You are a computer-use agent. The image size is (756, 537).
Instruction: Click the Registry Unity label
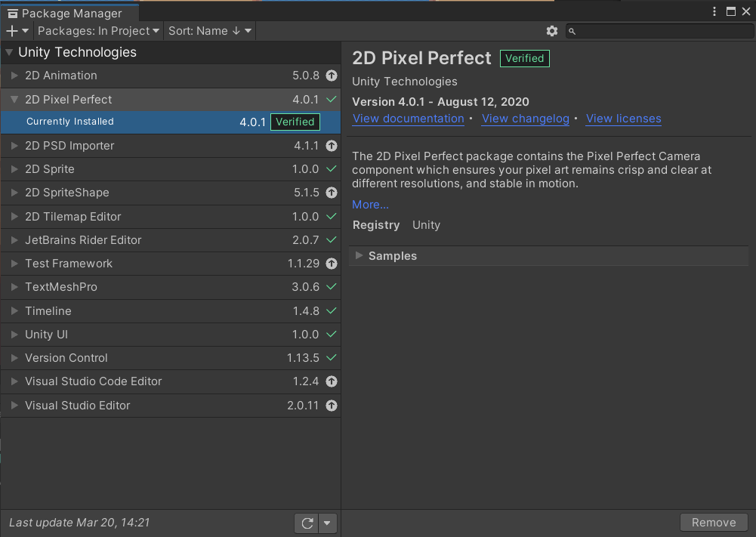coord(397,225)
